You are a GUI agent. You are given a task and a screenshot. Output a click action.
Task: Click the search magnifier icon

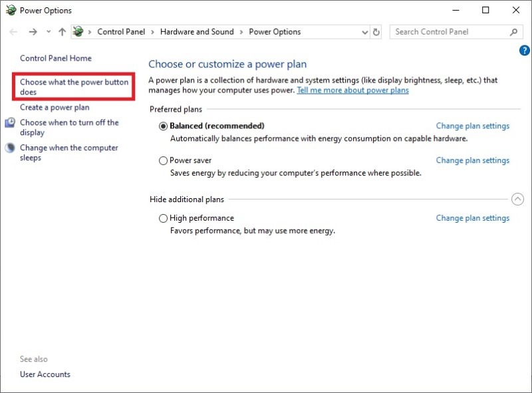[512, 31]
